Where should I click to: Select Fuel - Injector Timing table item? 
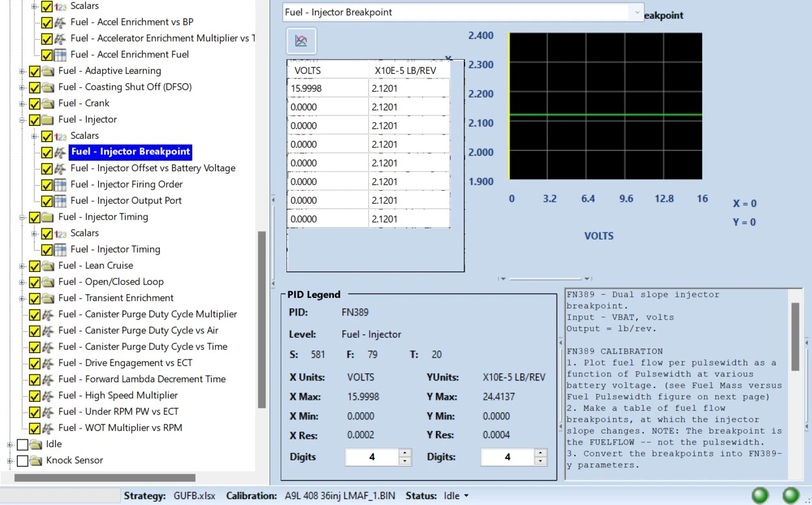pos(115,249)
